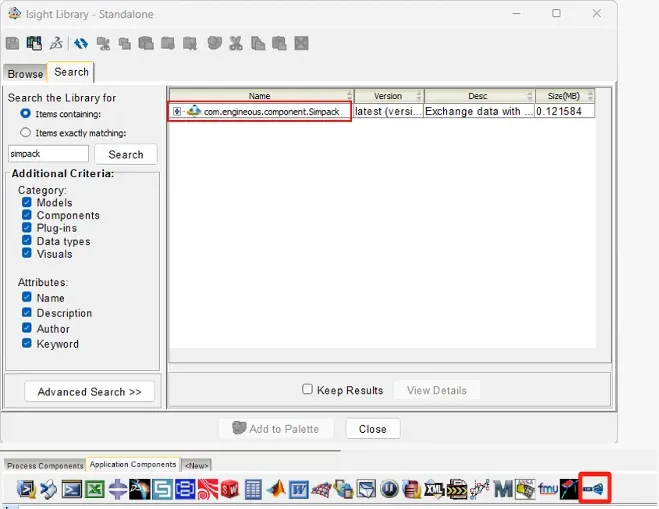Click the gray crossed-box icon ending the toolbar
Screen dimensions: 659x509
(x=301, y=43)
